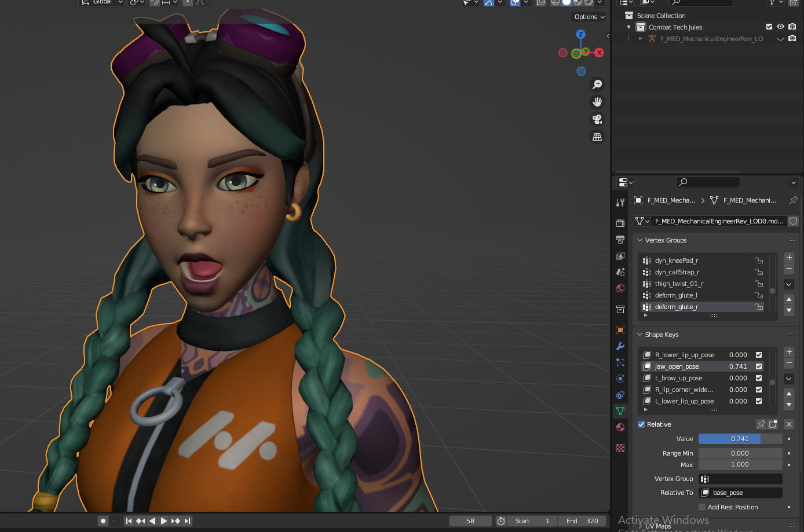
Task: Open the World properties tab
Action: pyautogui.click(x=620, y=288)
